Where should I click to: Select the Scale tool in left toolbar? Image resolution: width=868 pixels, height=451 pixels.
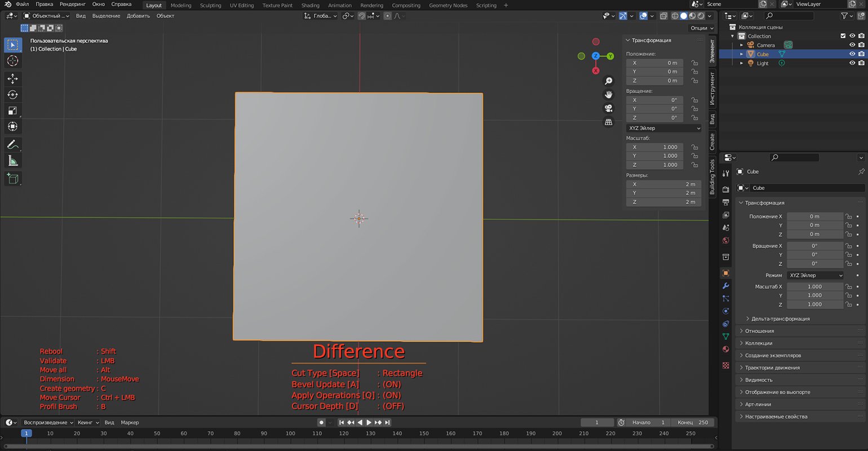click(12, 110)
